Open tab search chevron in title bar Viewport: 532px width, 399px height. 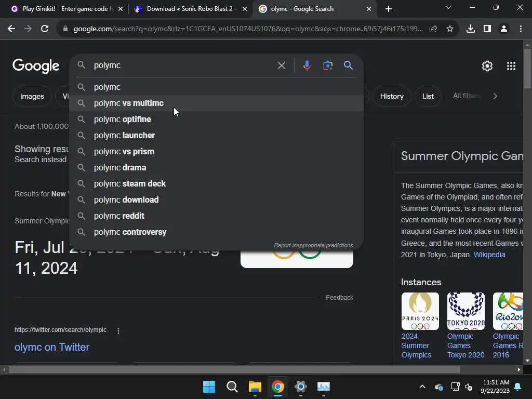pos(448,7)
